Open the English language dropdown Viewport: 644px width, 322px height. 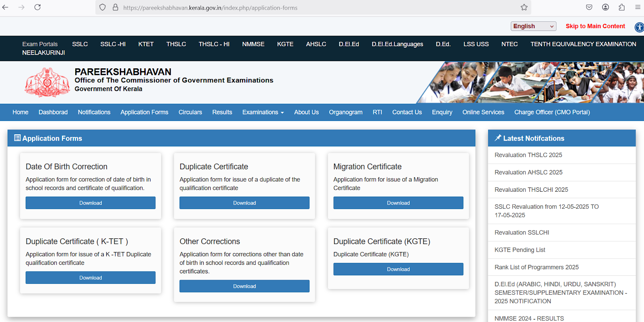(x=533, y=26)
